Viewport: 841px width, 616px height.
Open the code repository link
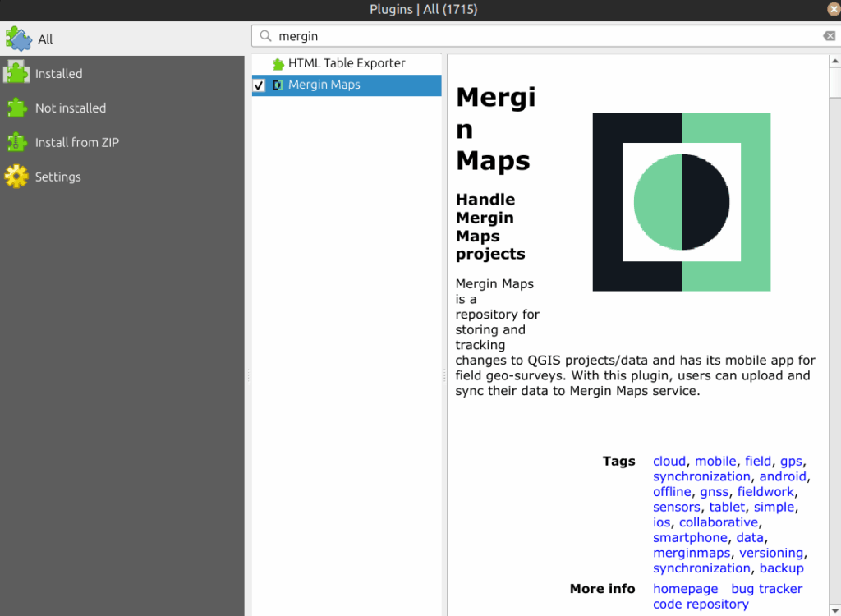coord(701,605)
